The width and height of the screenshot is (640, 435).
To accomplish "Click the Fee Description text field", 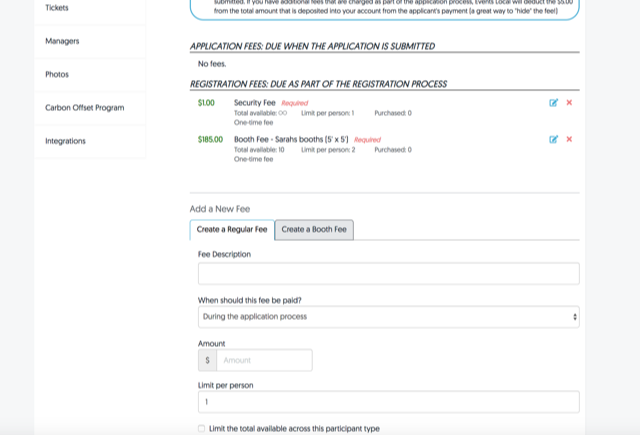I will pyautogui.click(x=388, y=274).
